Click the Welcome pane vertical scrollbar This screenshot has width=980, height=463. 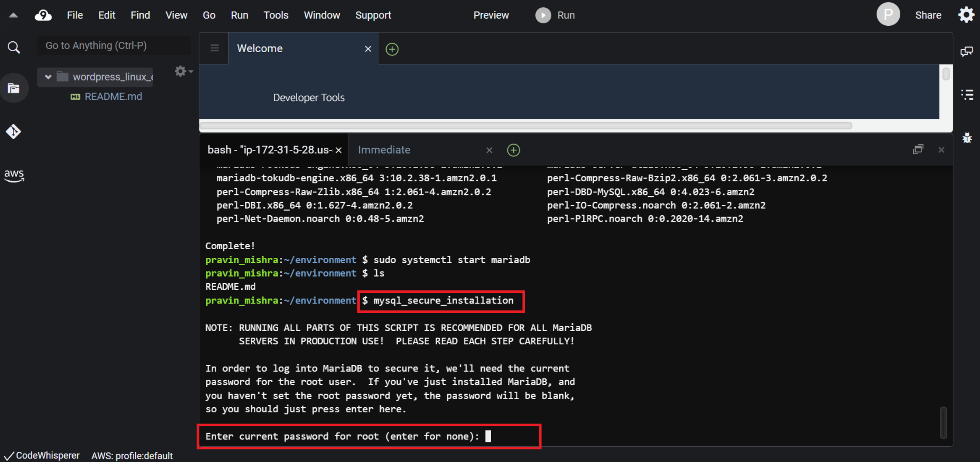(x=946, y=74)
